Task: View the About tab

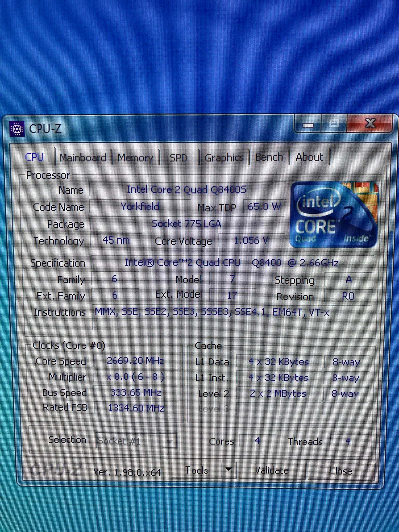Action: click(309, 157)
